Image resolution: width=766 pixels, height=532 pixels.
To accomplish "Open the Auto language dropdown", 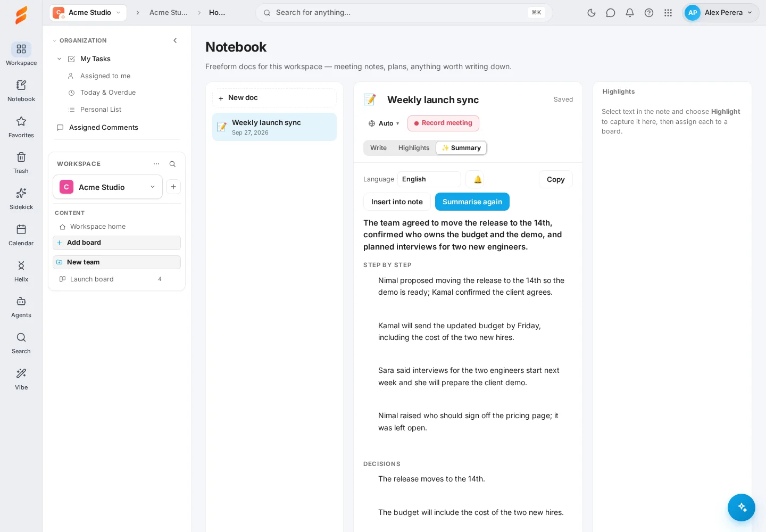I will [x=384, y=123].
